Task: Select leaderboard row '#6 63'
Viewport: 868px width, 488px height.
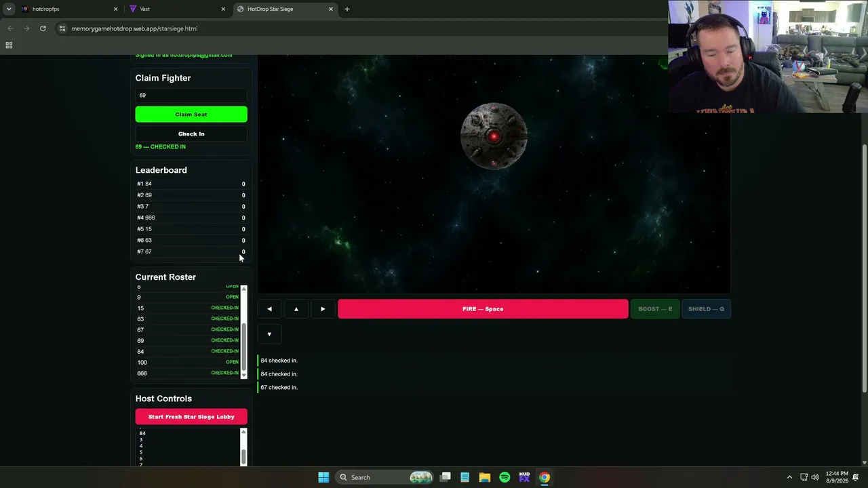Action: [191, 240]
